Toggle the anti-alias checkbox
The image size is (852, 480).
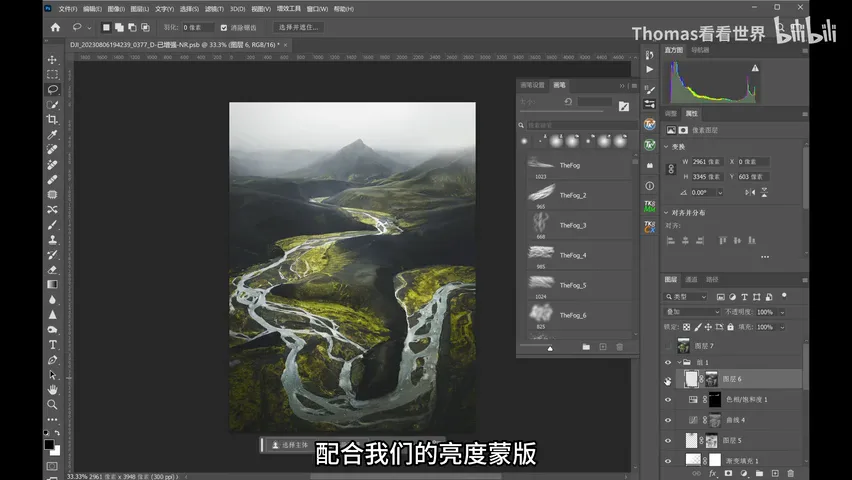(224, 27)
